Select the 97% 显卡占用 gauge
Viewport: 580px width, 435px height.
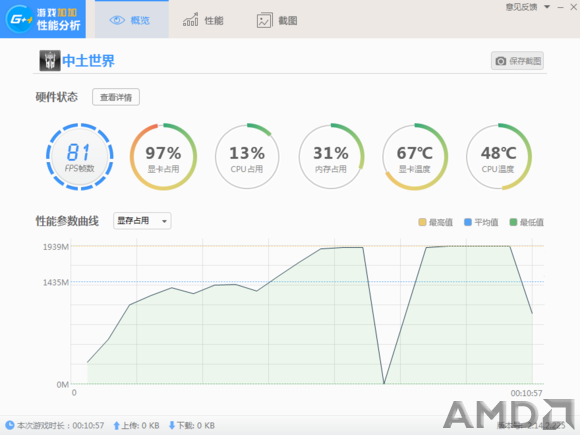(163, 157)
